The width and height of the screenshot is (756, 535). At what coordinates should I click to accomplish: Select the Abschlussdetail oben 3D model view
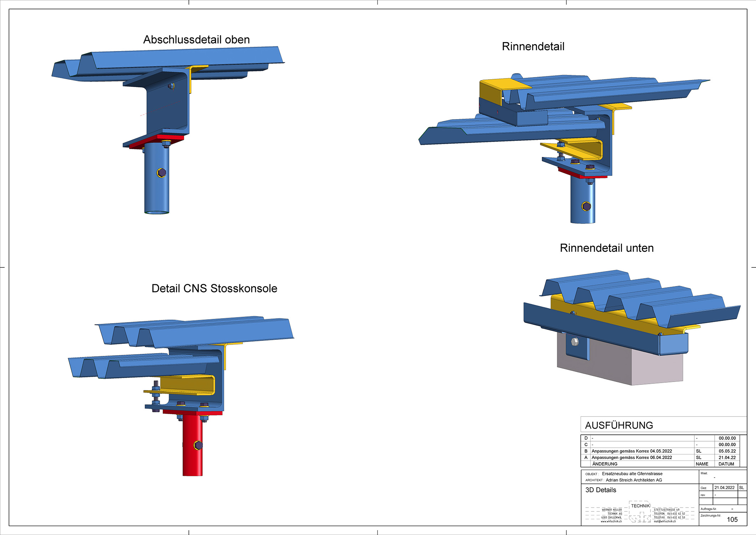pyautogui.click(x=168, y=130)
